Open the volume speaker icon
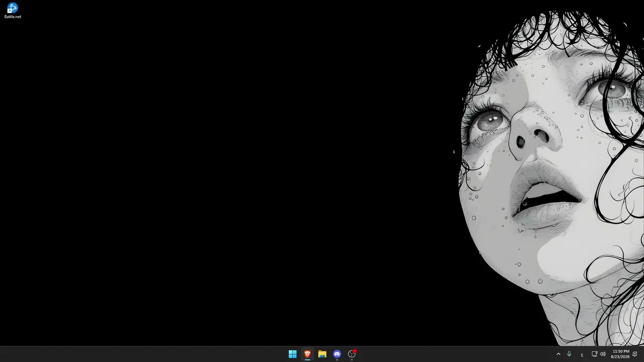Image resolution: width=644 pixels, height=362 pixels. 603,354
